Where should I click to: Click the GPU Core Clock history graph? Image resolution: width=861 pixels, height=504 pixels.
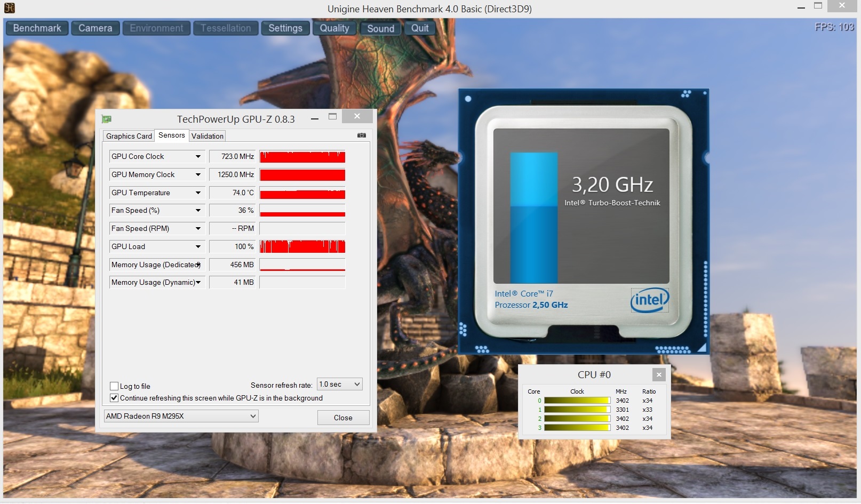coord(302,156)
